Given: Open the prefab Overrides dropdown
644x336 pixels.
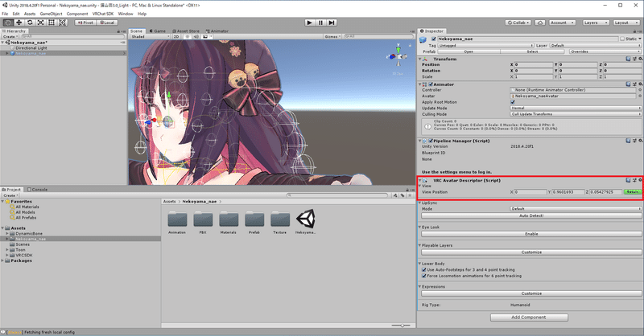Looking at the screenshot, I should coord(605,51).
